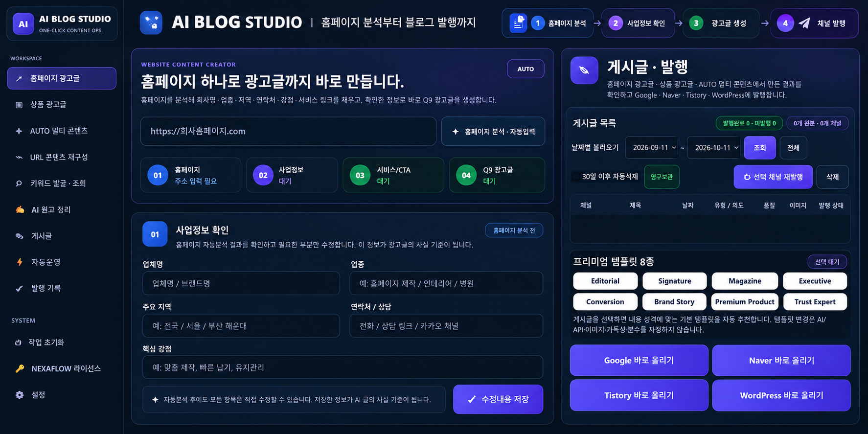
Task: Click the 홈페이지 광고글 arrow icon in sidebar
Action: [19, 78]
